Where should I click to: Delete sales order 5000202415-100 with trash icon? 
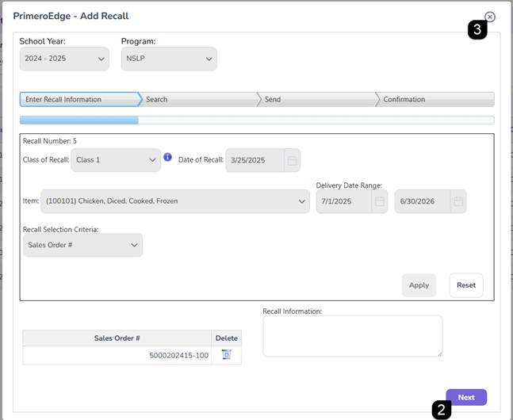click(227, 354)
